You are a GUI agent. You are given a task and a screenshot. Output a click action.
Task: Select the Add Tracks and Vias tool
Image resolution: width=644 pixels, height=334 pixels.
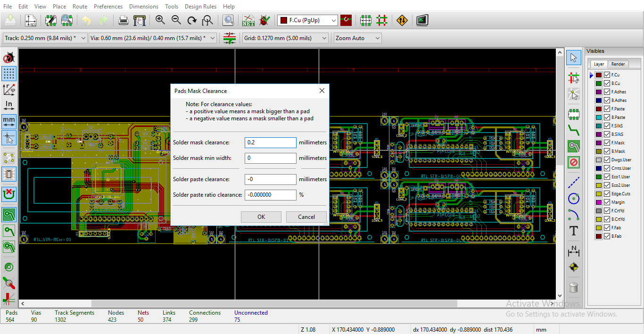(574, 130)
